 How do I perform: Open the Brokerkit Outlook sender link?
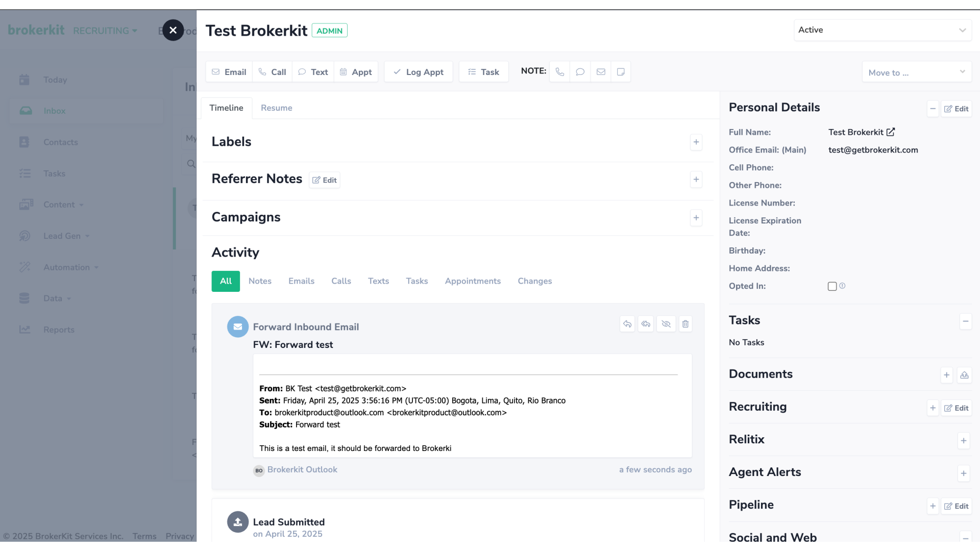(302, 470)
